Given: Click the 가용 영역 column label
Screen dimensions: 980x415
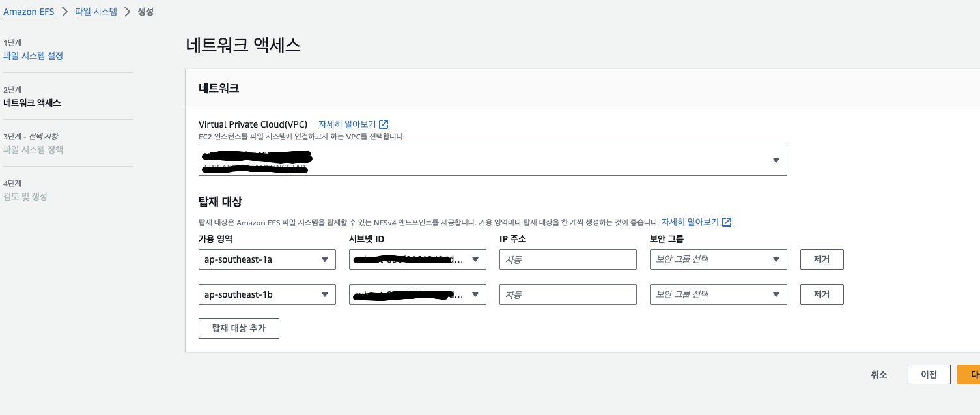Looking at the screenshot, I should [x=216, y=239].
